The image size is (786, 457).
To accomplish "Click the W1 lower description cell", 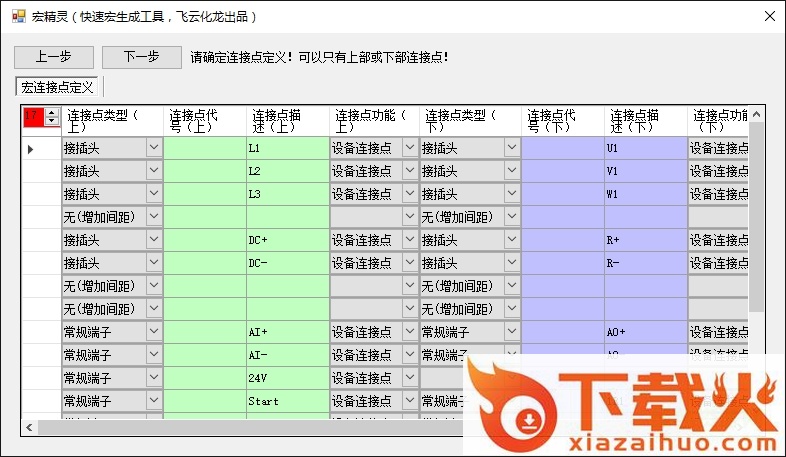I will 646,194.
